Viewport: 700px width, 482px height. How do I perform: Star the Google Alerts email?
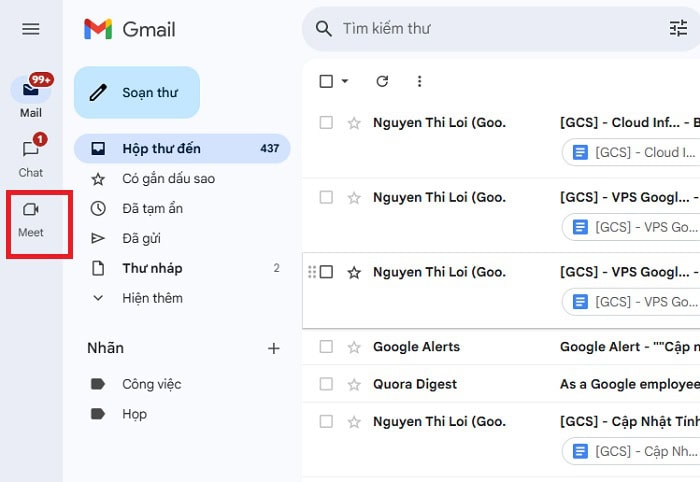353,347
